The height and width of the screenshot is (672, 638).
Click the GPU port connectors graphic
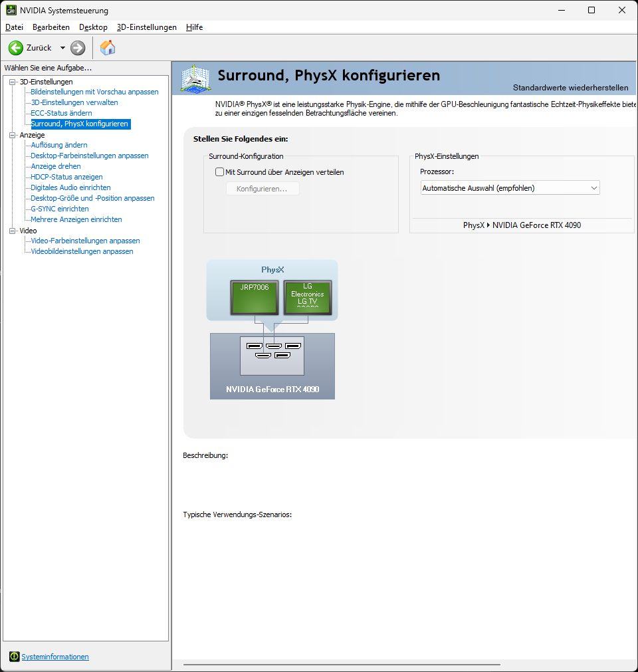[272, 356]
